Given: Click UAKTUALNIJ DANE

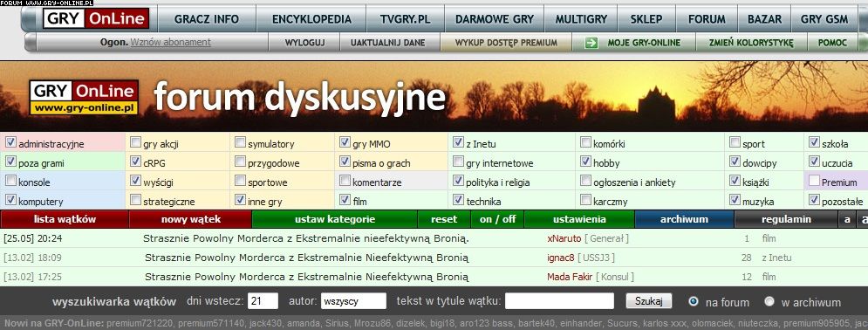Looking at the screenshot, I should (387, 43).
